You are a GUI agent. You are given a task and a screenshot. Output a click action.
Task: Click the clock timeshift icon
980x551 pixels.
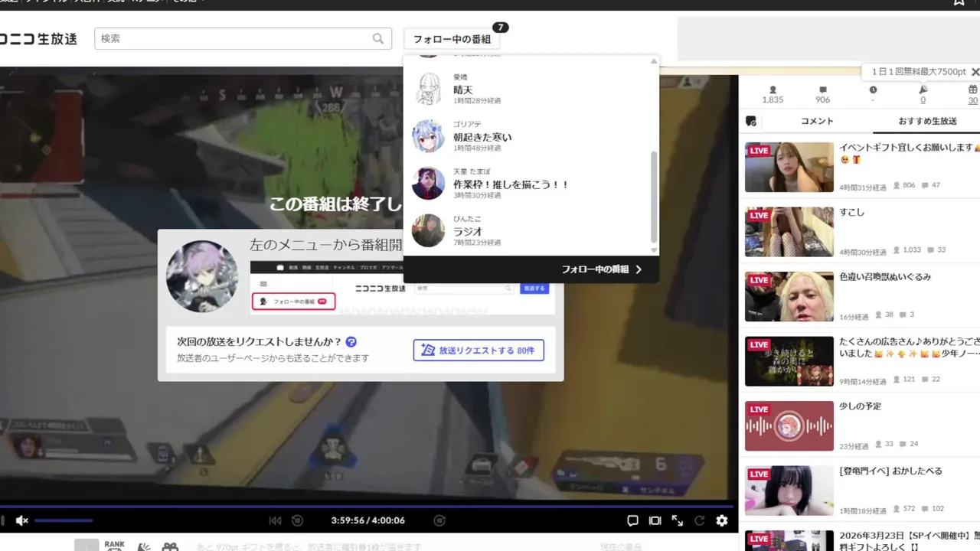click(873, 90)
